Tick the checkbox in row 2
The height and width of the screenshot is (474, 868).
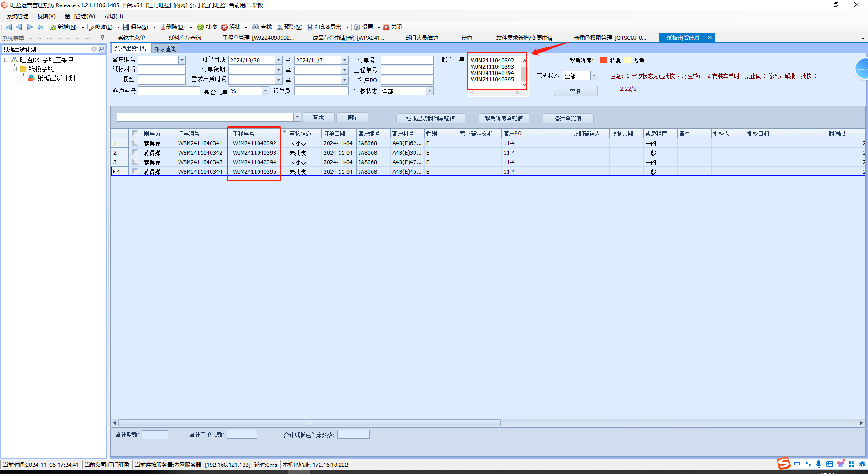135,152
